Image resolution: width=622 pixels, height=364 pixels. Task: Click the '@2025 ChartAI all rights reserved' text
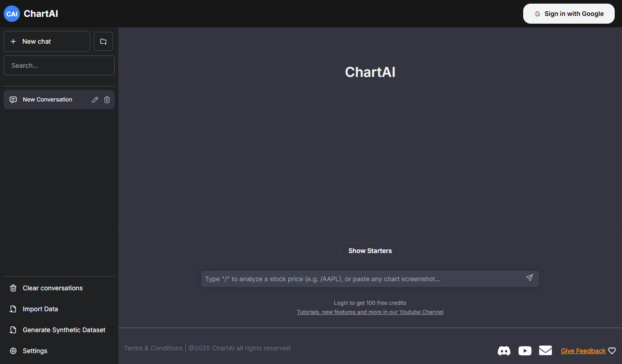point(239,348)
